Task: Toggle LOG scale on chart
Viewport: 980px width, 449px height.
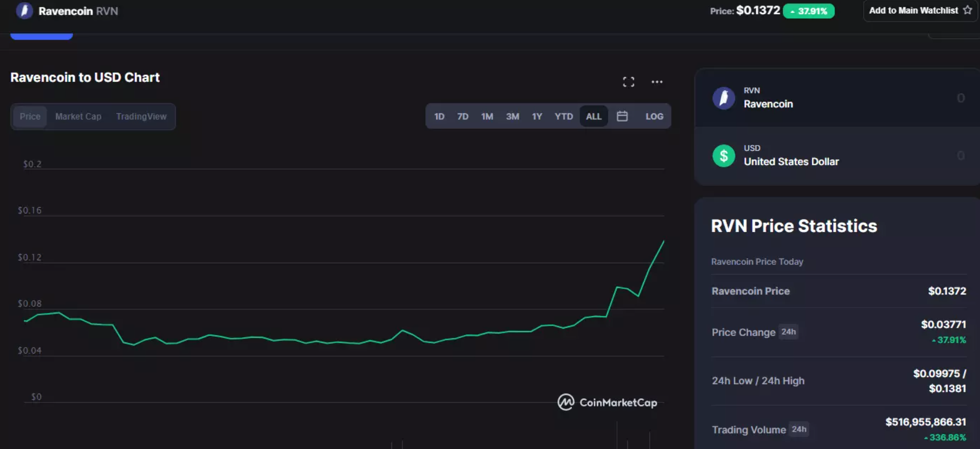Action: [654, 116]
